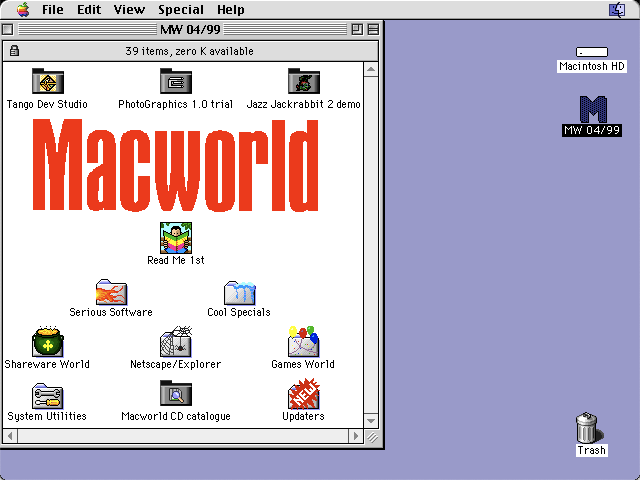Click the 'Netscape/Explorer' label
This screenshot has width=640, height=480.
point(176,364)
